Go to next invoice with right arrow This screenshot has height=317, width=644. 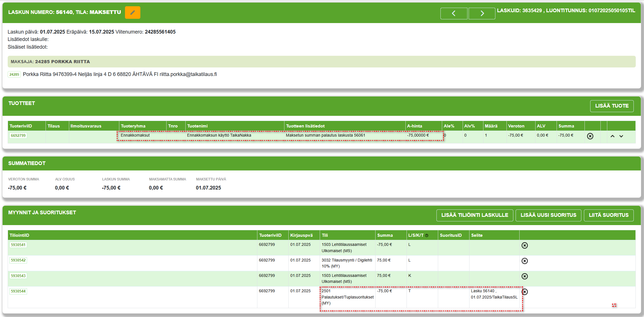[x=482, y=13]
